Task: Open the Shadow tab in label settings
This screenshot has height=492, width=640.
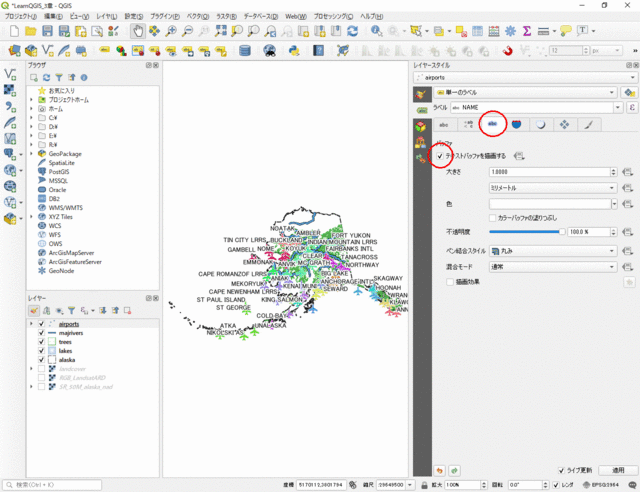Action: click(x=540, y=125)
